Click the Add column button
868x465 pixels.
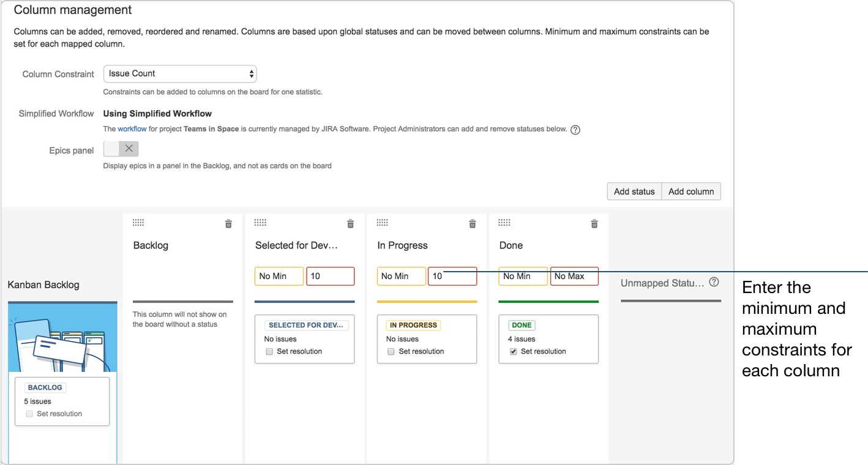(690, 191)
